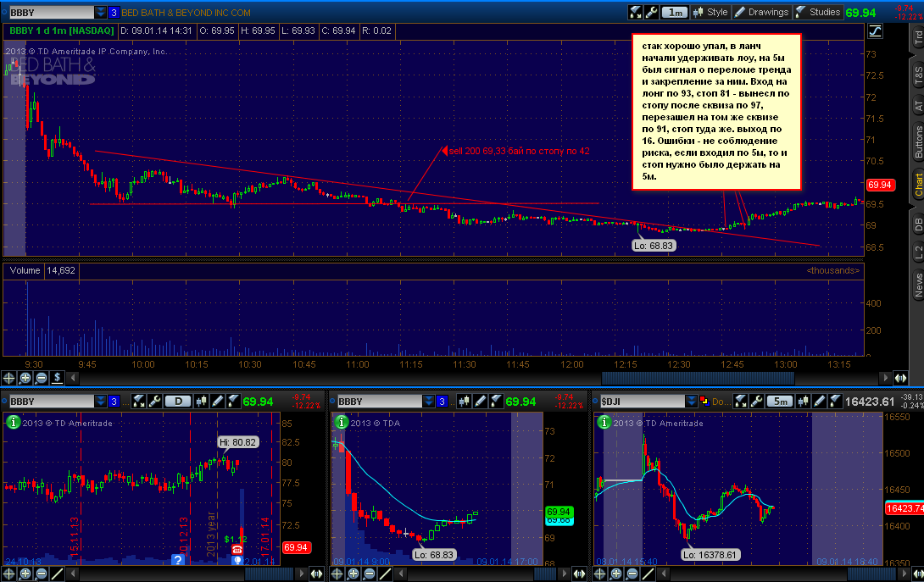
Task: Expand middle BBBY chart symbol dropdown
Action: pos(429,402)
